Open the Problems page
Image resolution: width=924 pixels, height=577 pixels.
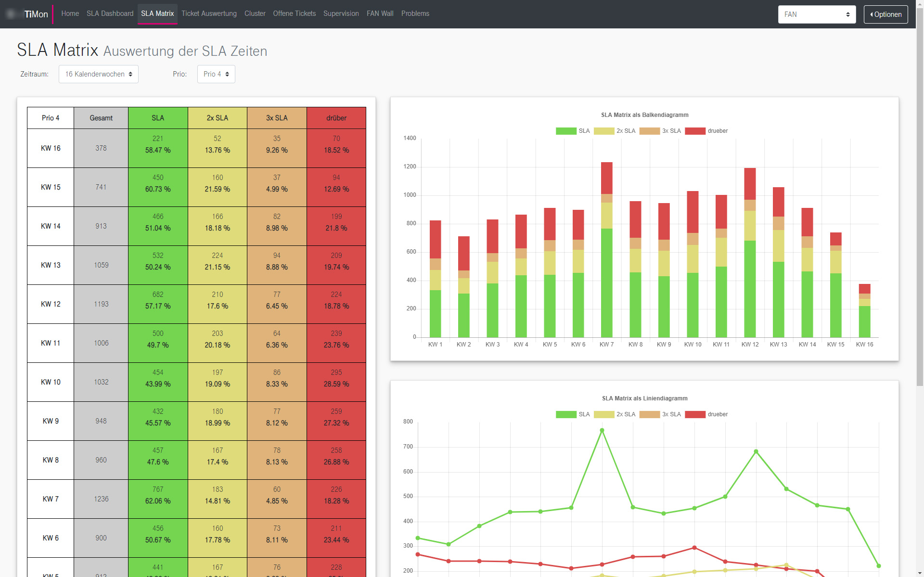coord(415,13)
